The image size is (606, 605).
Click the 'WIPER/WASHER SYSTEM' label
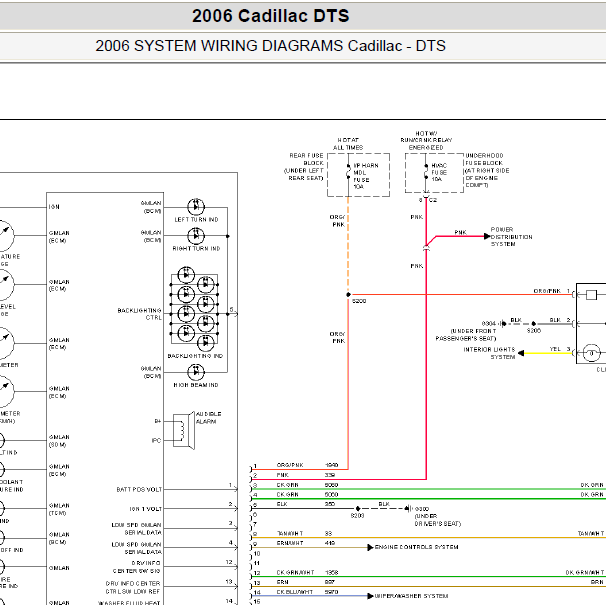click(411, 596)
